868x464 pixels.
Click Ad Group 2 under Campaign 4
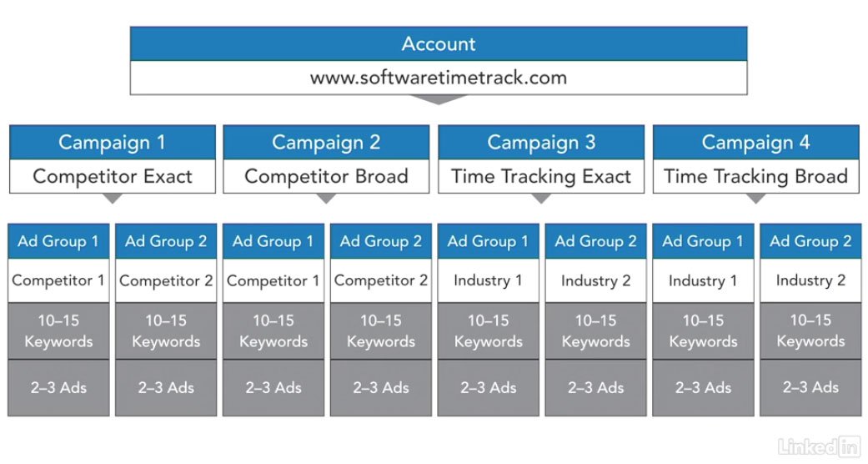(810, 241)
